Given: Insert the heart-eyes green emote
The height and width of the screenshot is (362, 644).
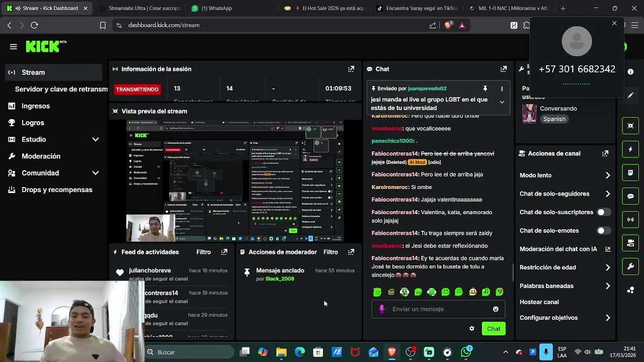Looking at the screenshot, I should 499,292.
